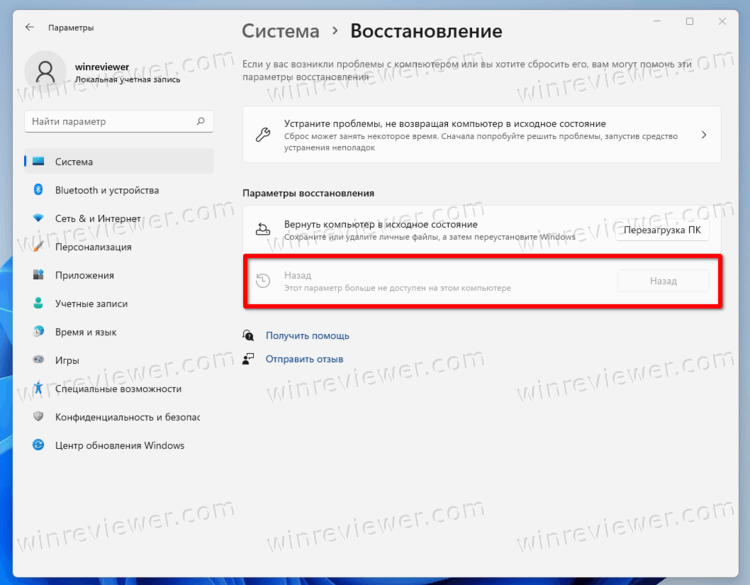Click the Отправить отзыв link
Screen dimensions: 750x585
click(304, 359)
